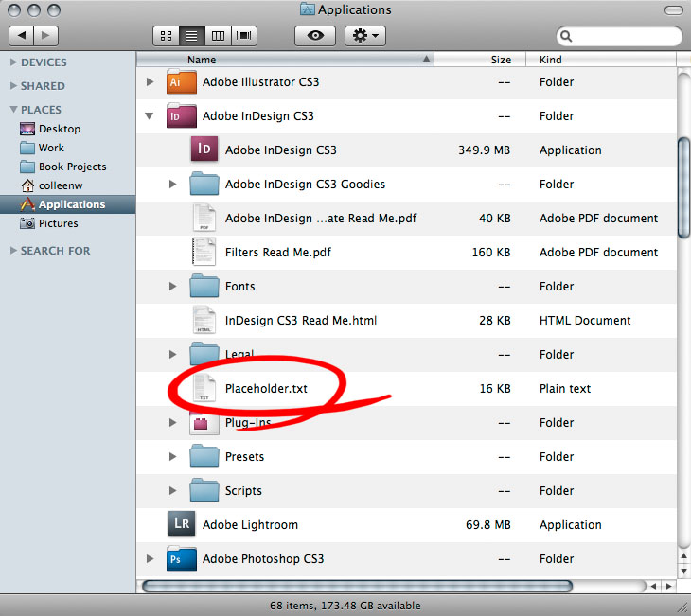The image size is (691, 616).
Task: Expand the Adobe Photoshop CS3 folder
Action: click(x=150, y=558)
